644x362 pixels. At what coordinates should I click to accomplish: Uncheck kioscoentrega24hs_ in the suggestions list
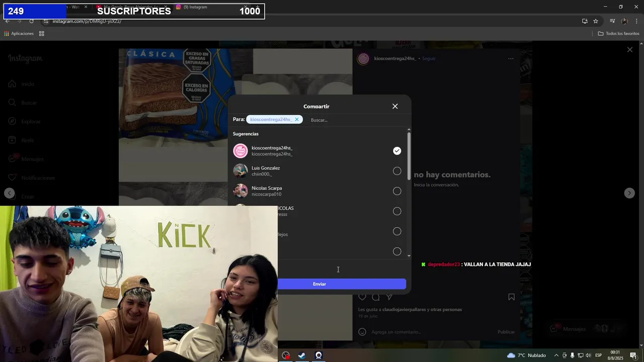pyautogui.click(x=397, y=151)
